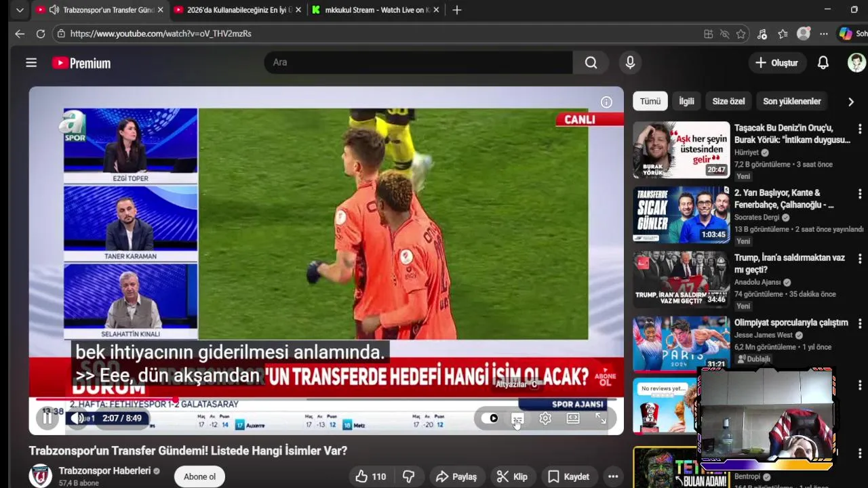Switch to the Trabzonspor'un Transfer Gündemi browser tab
The width and height of the screenshot is (868, 488).
tap(100, 10)
